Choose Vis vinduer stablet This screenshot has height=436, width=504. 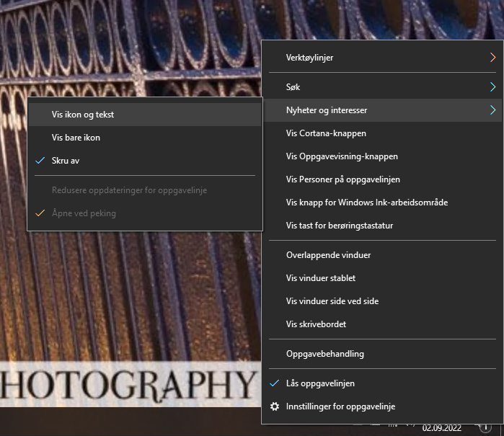point(382,278)
